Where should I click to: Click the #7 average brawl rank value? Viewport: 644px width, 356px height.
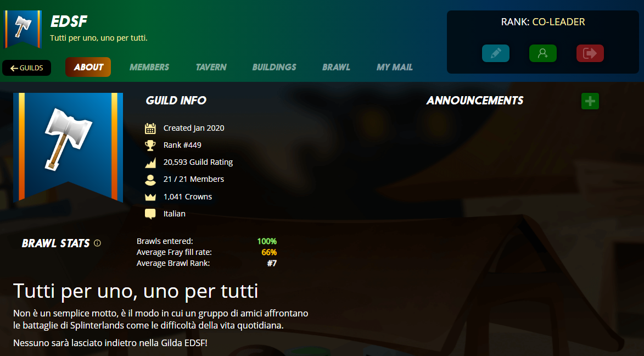[272, 263]
